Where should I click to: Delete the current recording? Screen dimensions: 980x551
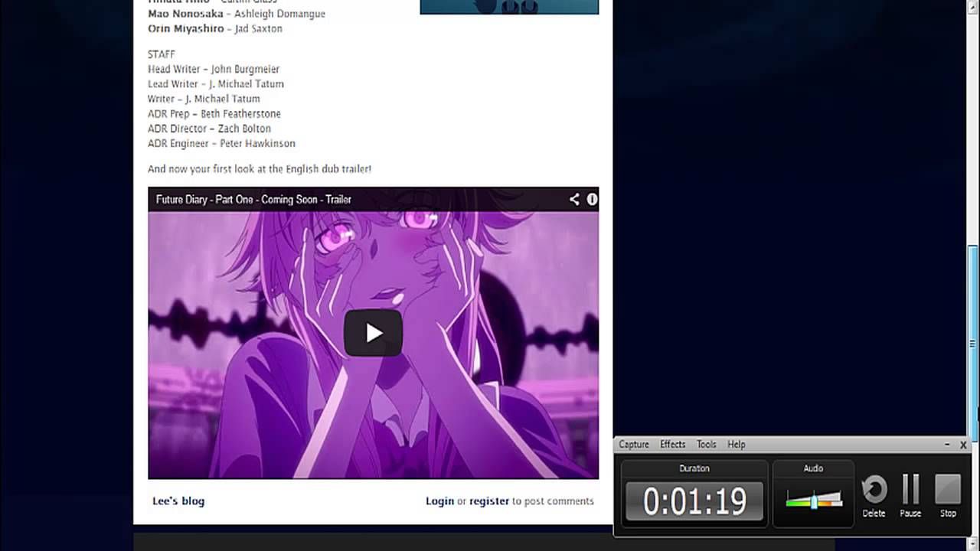point(874,496)
